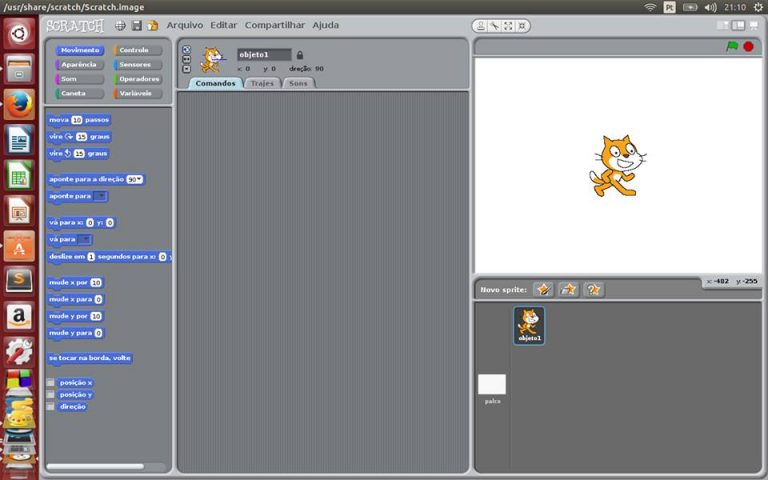The height and width of the screenshot is (480, 768).
Task: Click the volume indicator in top bar
Action: [710, 7]
